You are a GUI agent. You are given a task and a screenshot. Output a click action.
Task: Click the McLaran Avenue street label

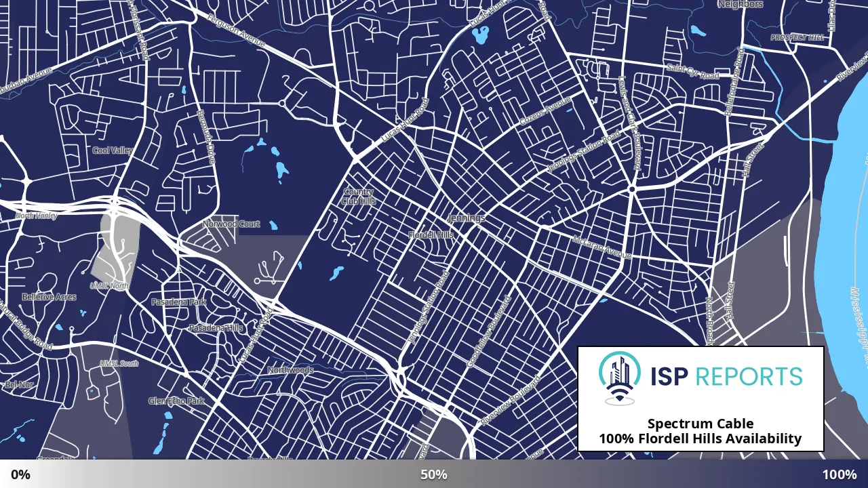(602, 247)
